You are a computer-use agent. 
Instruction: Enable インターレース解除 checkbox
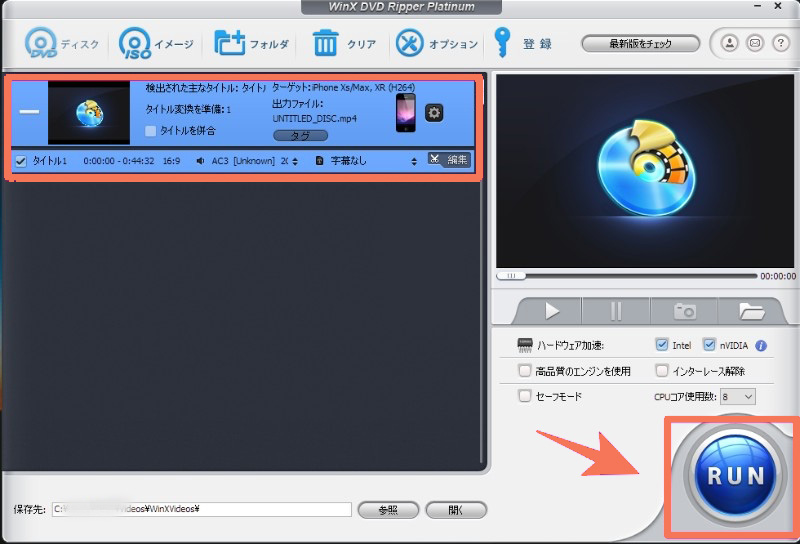662,370
